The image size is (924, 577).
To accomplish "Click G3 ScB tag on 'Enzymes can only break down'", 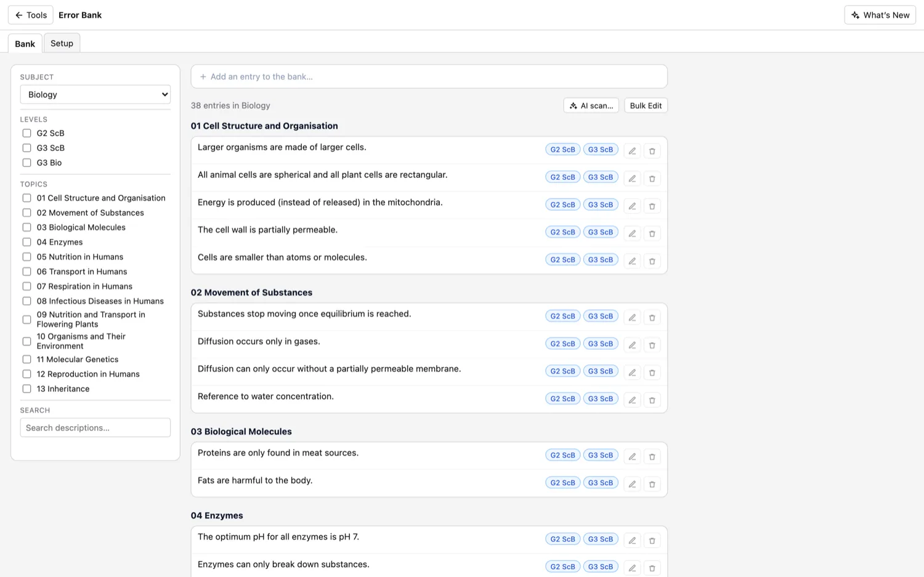I will coord(601,567).
